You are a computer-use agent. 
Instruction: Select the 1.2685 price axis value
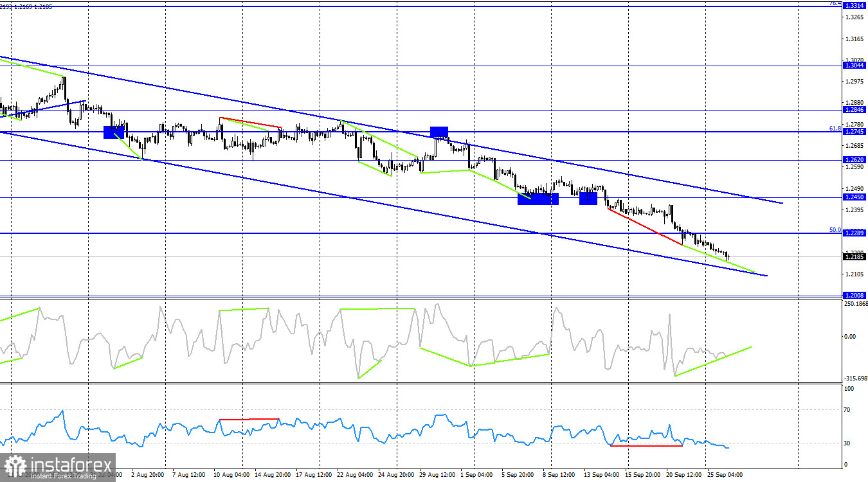(x=854, y=145)
